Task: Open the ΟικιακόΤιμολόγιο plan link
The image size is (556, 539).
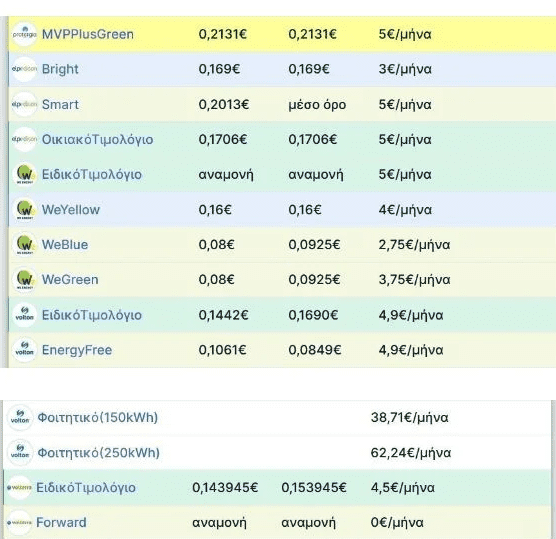Action: [x=98, y=140]
